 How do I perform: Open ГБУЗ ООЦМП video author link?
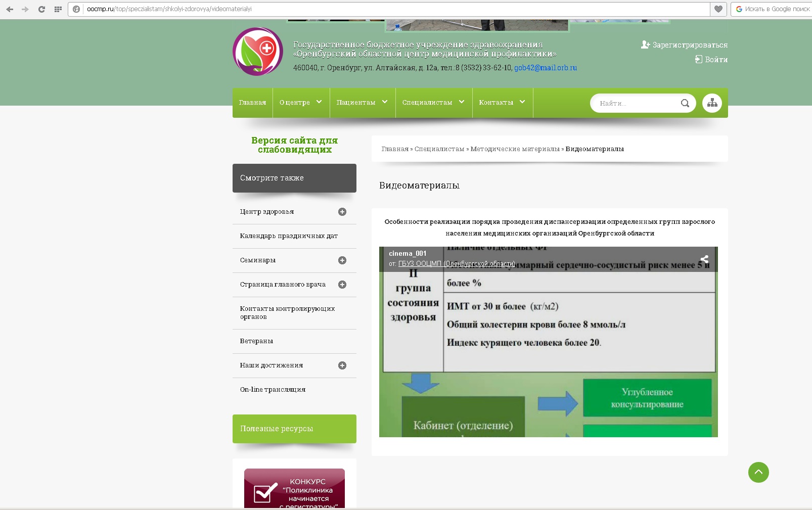pos(457,264)
